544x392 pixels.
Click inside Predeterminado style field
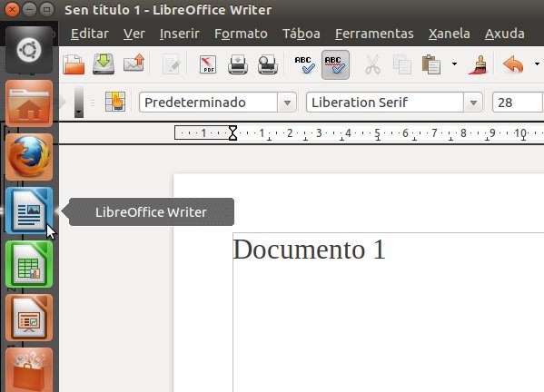[x=208, y=103]
